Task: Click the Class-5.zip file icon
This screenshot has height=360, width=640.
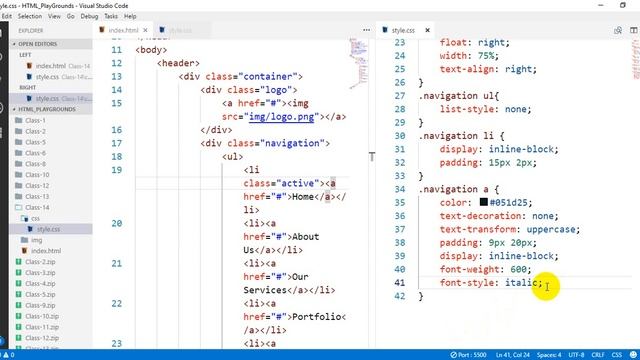Action: [x=18, y=294]
